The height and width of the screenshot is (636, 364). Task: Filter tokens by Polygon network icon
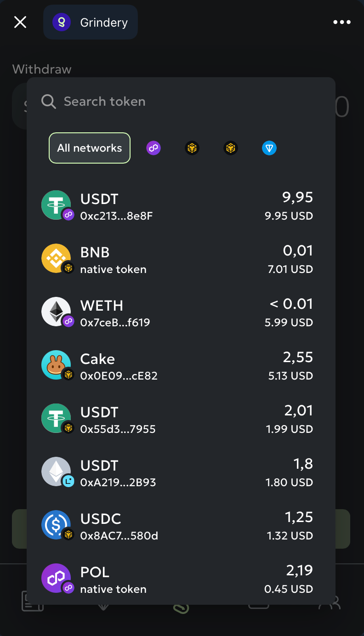pyautogui.click(x=154, y=148)
